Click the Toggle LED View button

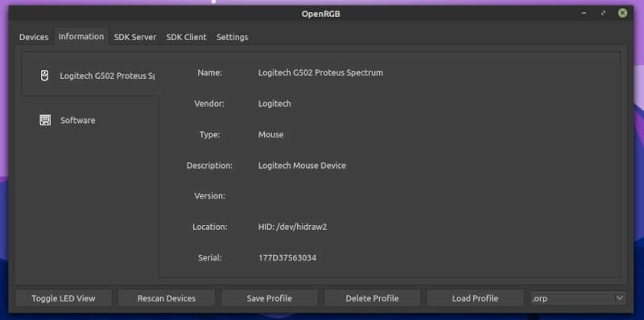[64, 298]
